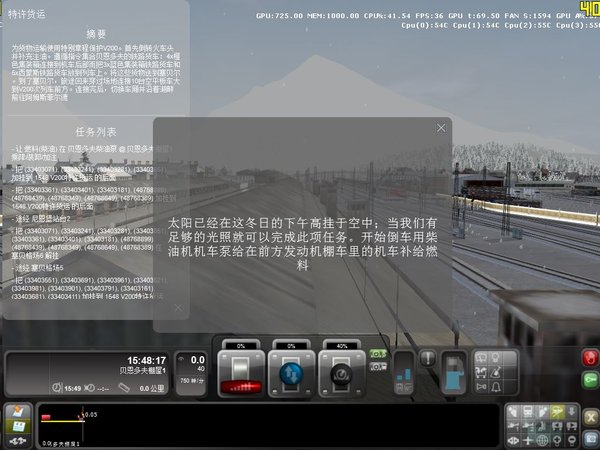This screenshot has height=450, width=600.
Task: Sound the horn icon
Action: (x=481, y=386)
